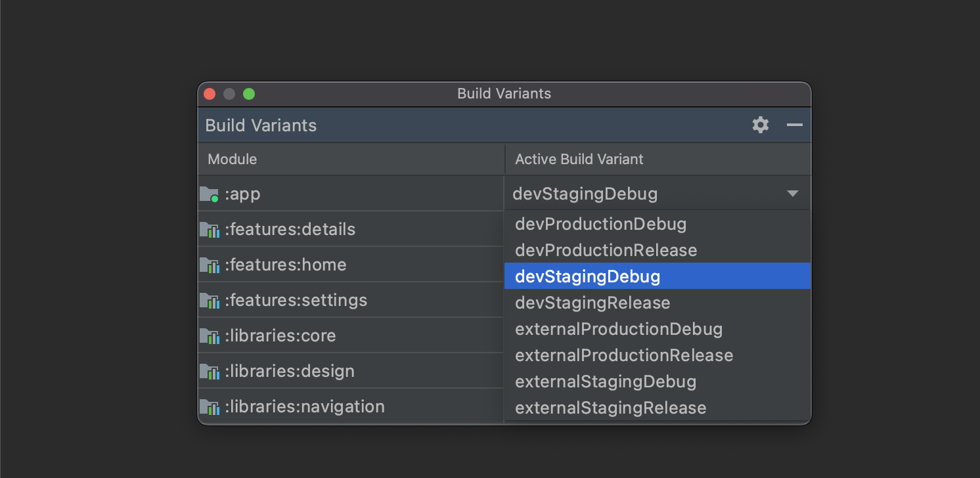The height and width of the screenshot is (478, 980).
Task: Select devStagingRelease build variant
Action: coord(592,303)
